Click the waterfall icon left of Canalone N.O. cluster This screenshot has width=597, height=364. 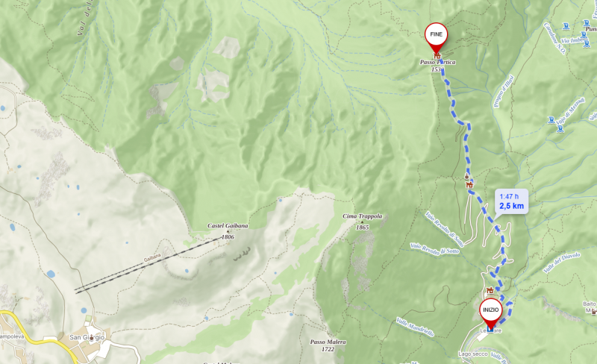566,26
